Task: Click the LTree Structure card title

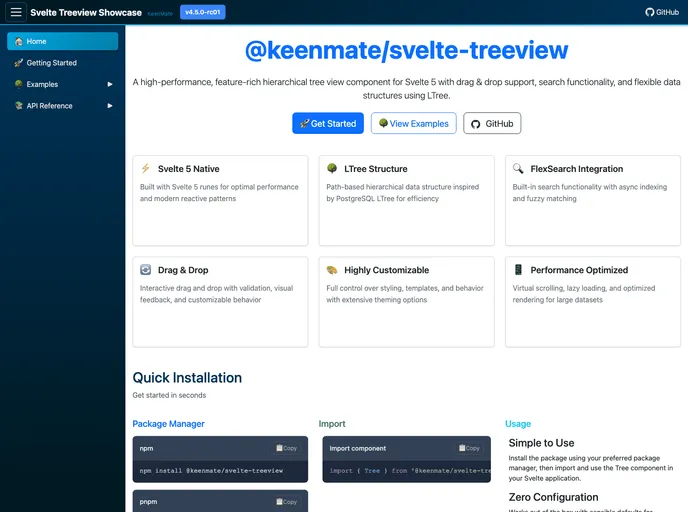Action: point(376,169)
